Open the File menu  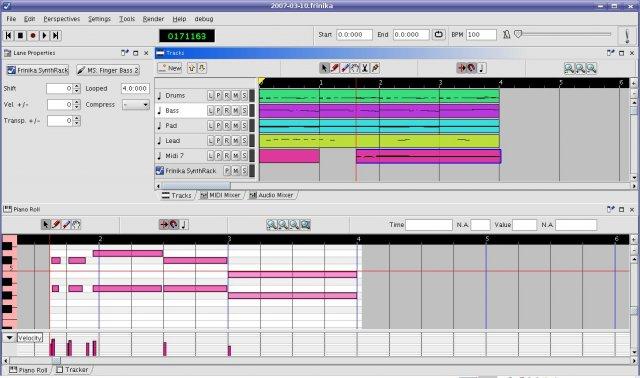pyautogui.click(x=11, y=19)
